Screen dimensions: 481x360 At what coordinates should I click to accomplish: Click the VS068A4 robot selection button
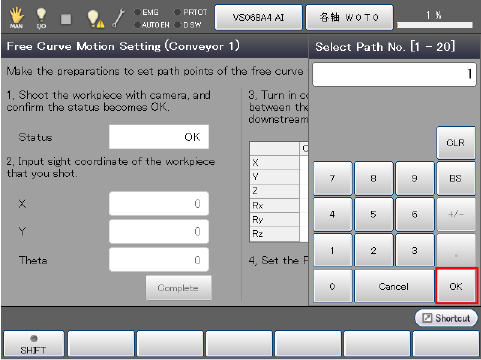258,17
